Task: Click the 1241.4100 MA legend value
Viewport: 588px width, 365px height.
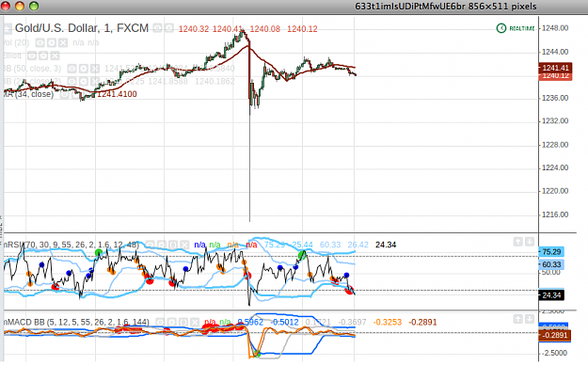Action: [117, 94]
